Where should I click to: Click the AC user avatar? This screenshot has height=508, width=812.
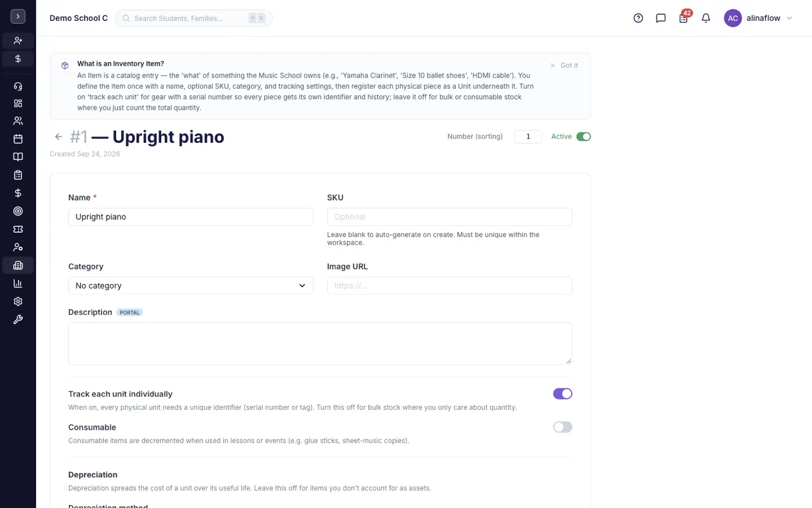733,18
